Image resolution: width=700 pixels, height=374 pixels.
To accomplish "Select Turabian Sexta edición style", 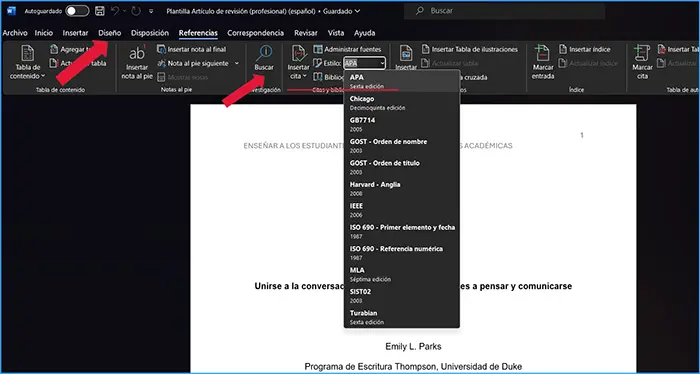I will (401, 317).
